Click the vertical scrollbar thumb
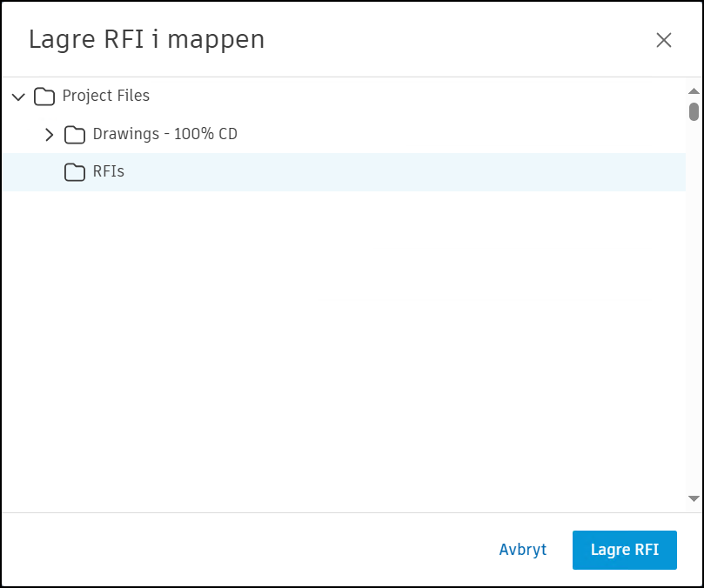The height and width of the screenshot is (588, 704). (x=694, y=111)
